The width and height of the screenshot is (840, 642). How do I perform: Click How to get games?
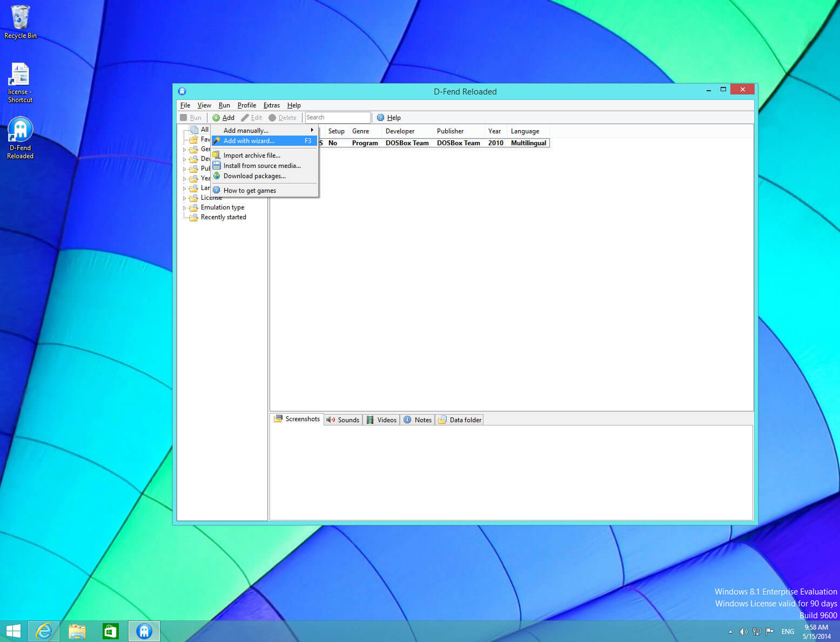250,190
